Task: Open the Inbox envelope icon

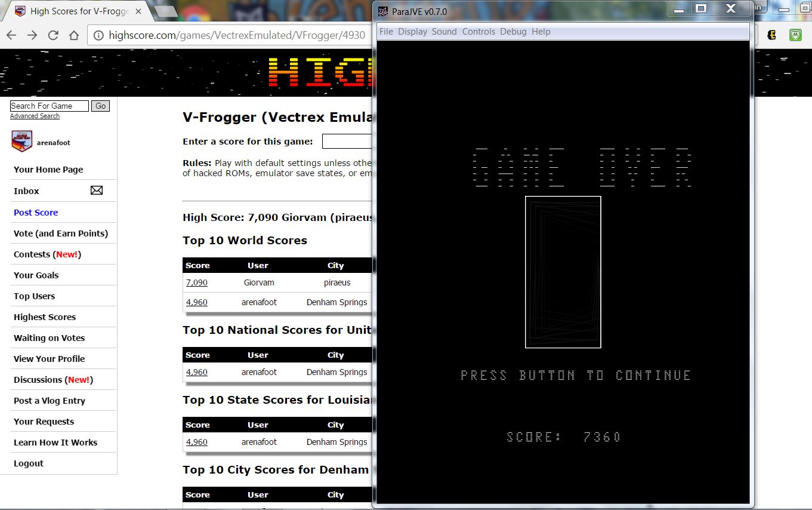Action: point(97,191)
